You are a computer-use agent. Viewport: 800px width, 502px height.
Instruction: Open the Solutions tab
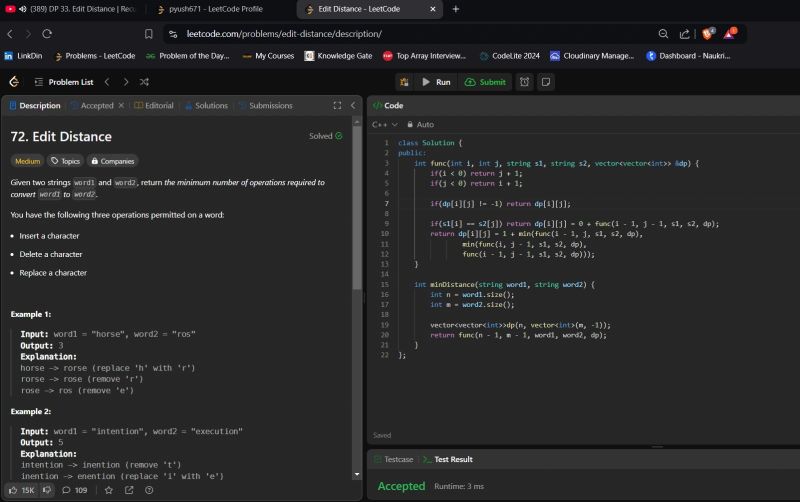pyautogui.click(x=206, y=106)
